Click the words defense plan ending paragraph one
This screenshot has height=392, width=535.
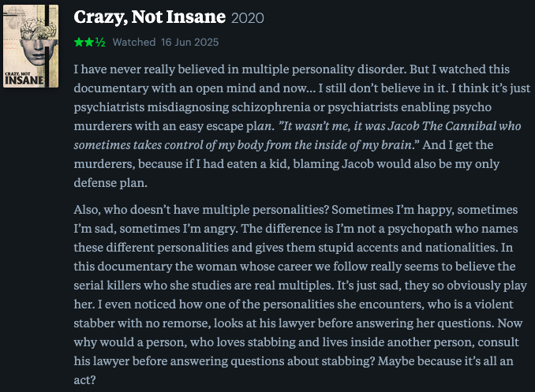click(x=110, y=183)
